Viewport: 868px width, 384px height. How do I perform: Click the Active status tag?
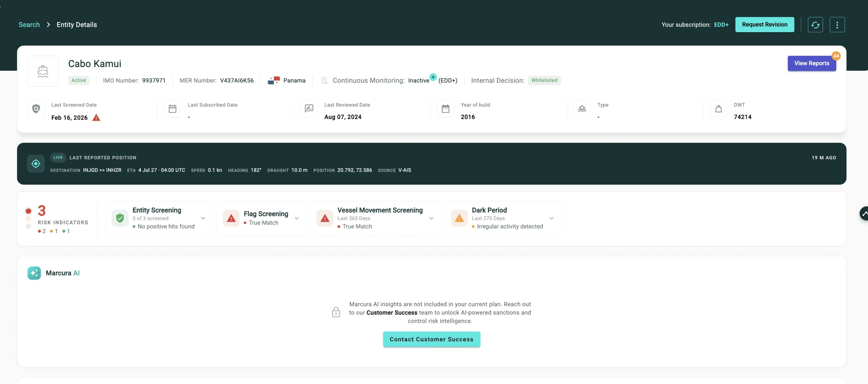79,80
